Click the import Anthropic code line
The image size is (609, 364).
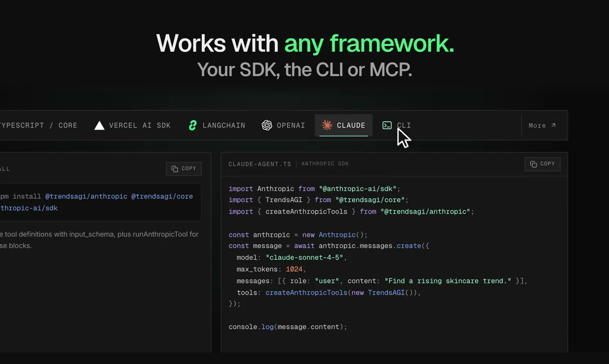pos(315,189)
